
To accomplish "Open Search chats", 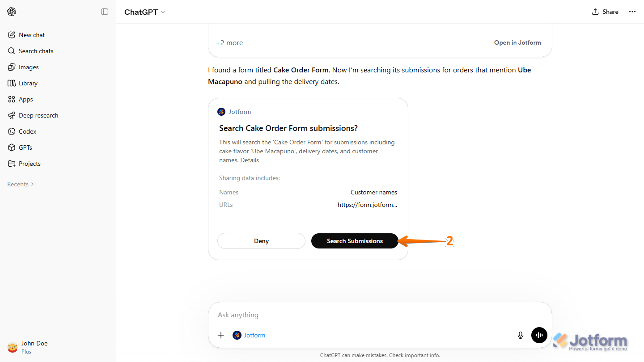I will coord(35,51).
